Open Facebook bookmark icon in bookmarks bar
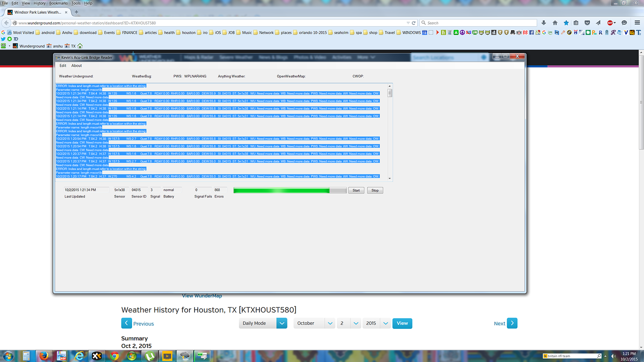644x362 pixels. [532, 33]
